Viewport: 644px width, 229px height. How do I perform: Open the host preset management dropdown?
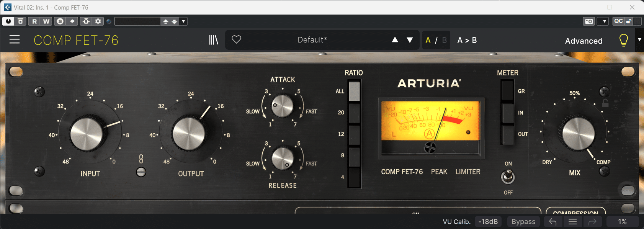(x=183, y=21)
